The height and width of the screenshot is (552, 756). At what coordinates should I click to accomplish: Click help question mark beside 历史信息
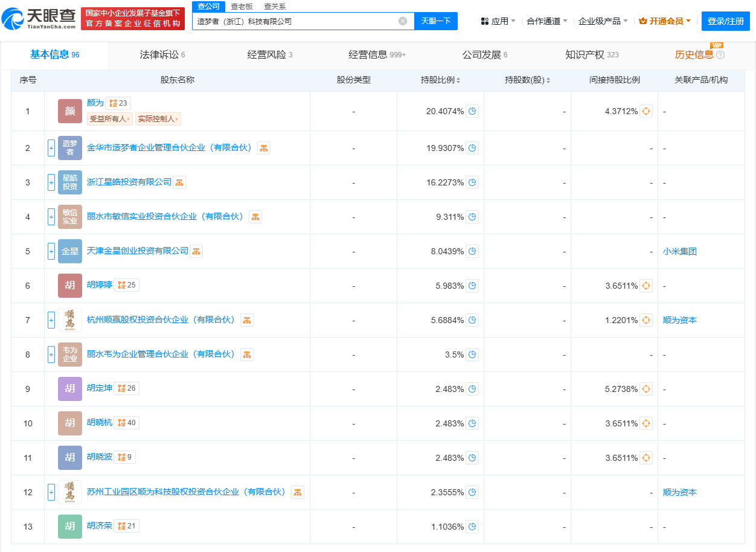[720, 55]
